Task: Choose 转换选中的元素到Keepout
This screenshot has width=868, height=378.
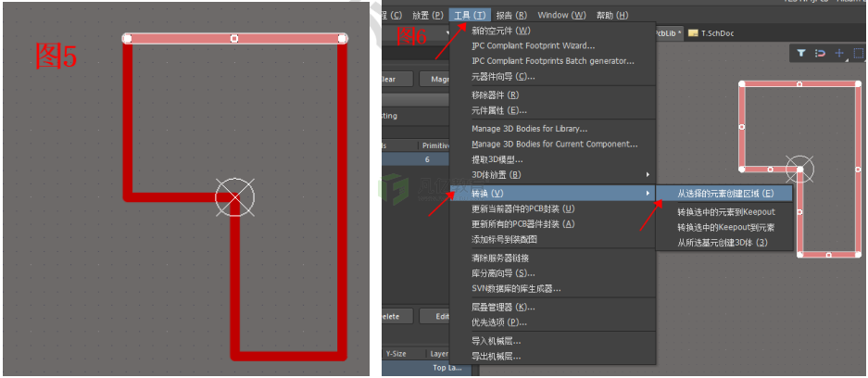Action: (725, 212)
